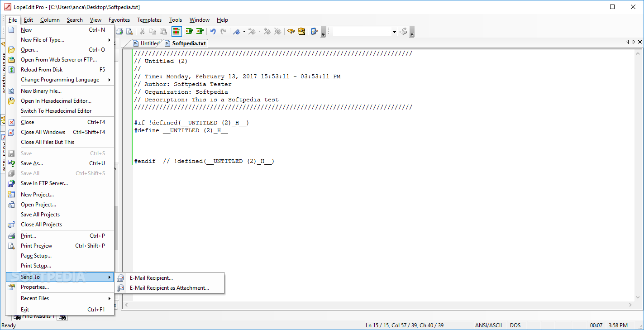Choose E-Mail Recipient as Attachment...

point(170,288)
